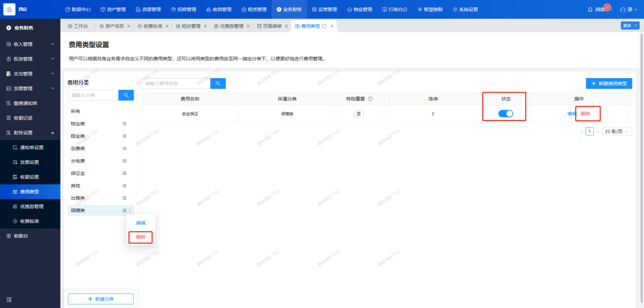
Task: Click the 费用分类 search button
Action: [x=126, y=95]
